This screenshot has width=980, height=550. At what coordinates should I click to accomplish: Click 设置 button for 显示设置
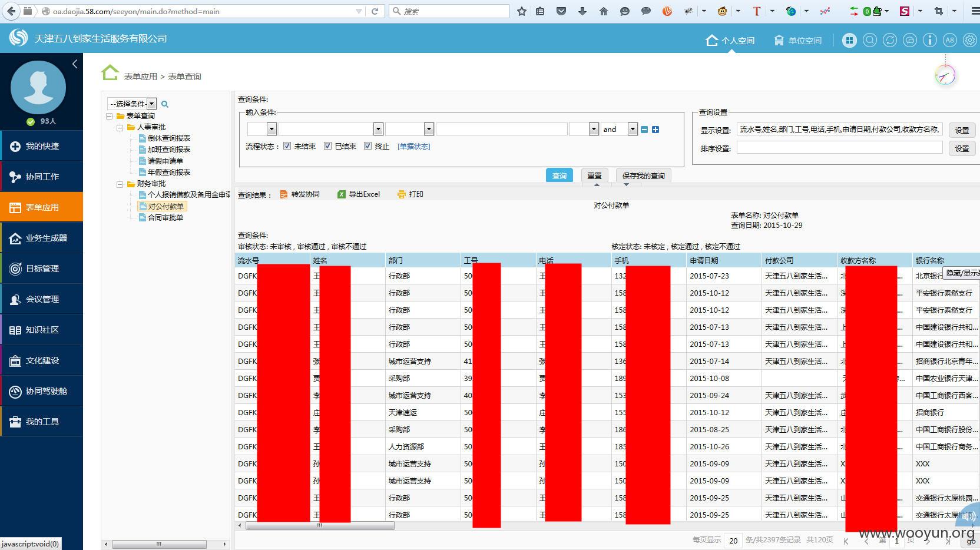[962, 130]
